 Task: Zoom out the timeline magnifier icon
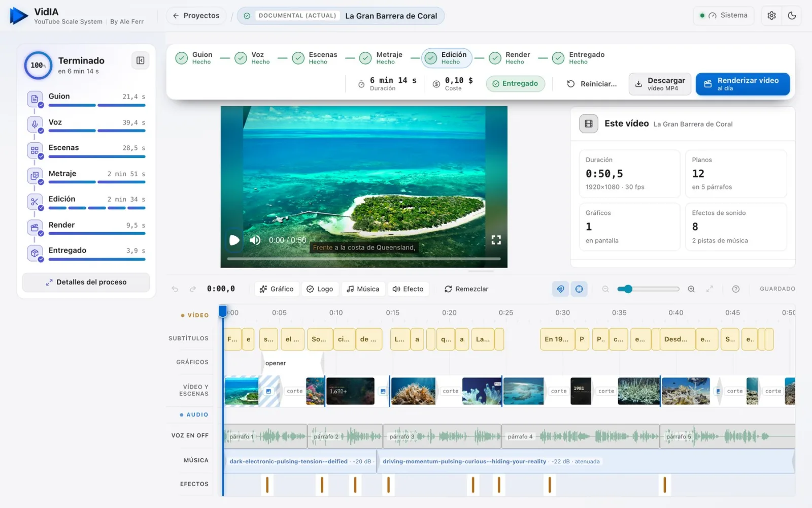click(x=605, y=289)
